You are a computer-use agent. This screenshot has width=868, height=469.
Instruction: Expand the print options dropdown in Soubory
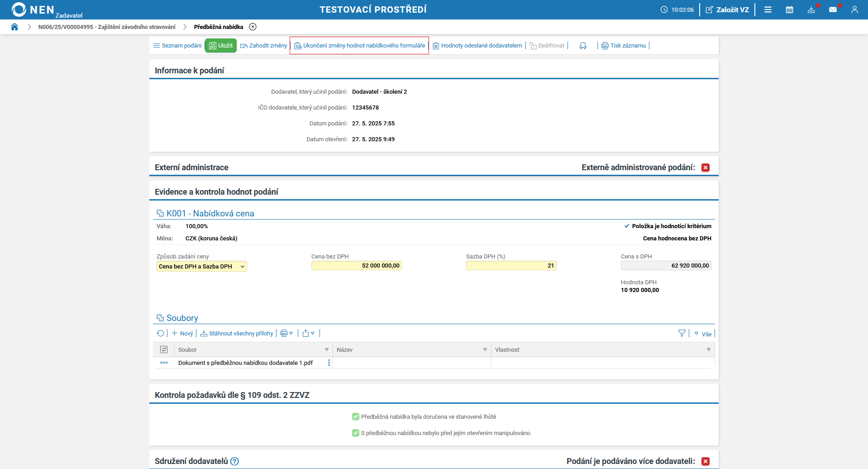[286, 333]
